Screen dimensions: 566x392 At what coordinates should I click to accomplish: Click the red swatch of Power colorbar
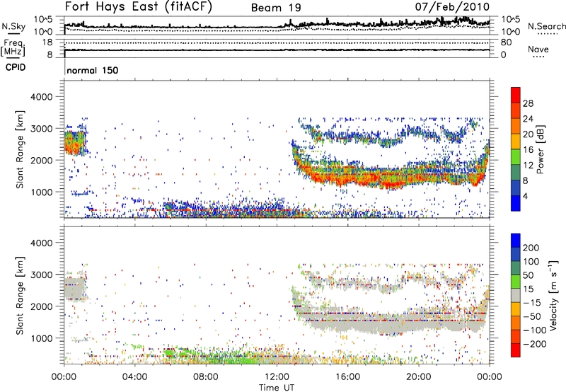click(x=516, y=95)
